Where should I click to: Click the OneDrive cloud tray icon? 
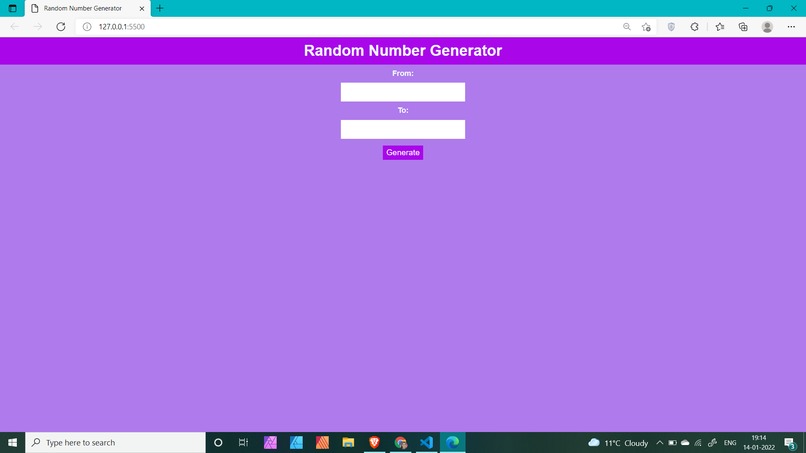[x=685, y=443]
